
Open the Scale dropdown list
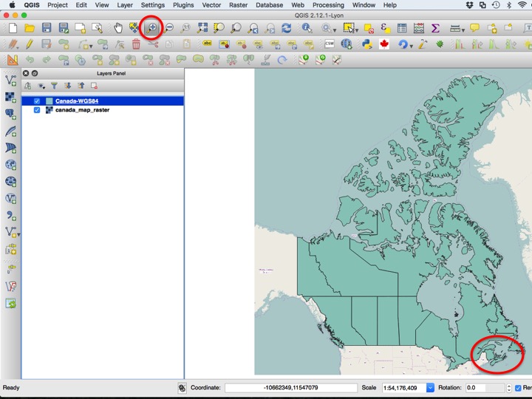pyautogui.click(x=430, y=387)
